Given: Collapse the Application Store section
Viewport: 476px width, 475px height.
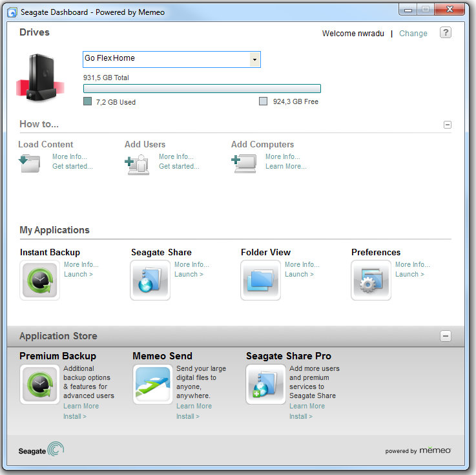Looking at the screenshot, I should [446, 336].
